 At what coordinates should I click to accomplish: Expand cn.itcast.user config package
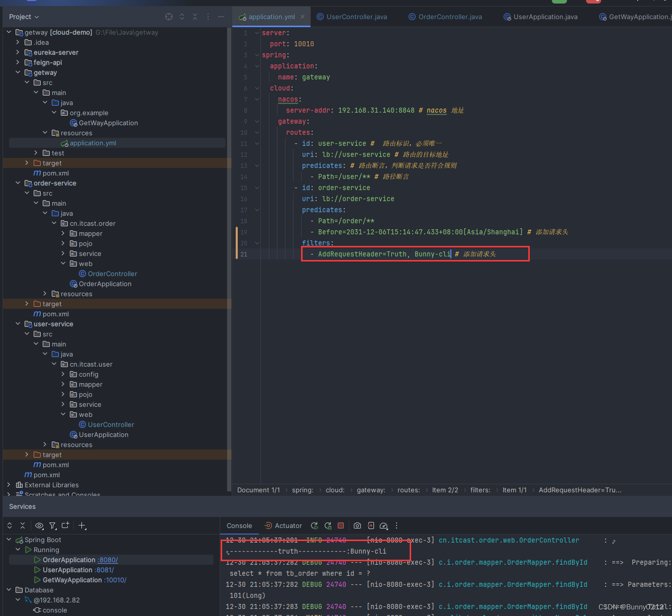(63, 374)
